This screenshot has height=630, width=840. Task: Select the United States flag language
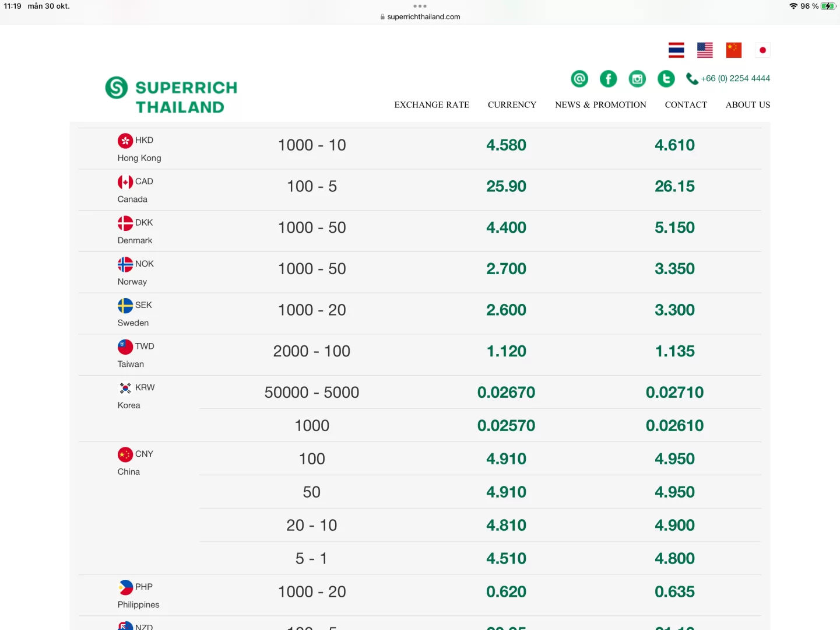point(705,50)
